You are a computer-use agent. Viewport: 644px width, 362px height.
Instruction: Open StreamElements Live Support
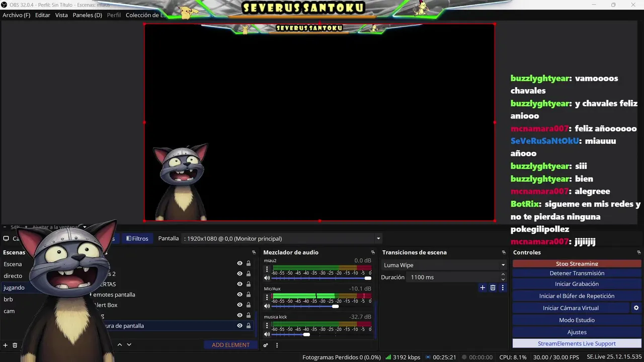pyautogui.click(x=577, y=343)
